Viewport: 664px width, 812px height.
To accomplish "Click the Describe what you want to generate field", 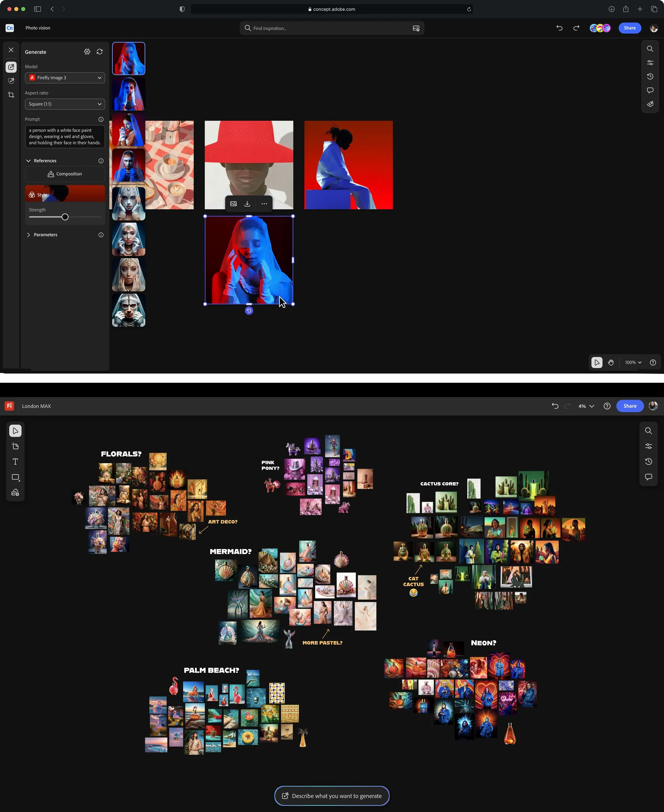I will tap(332, 796).
